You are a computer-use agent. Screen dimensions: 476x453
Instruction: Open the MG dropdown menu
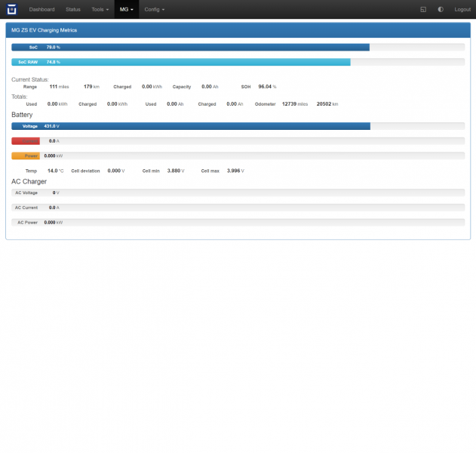pyautogui.click(x=126, y=9)
